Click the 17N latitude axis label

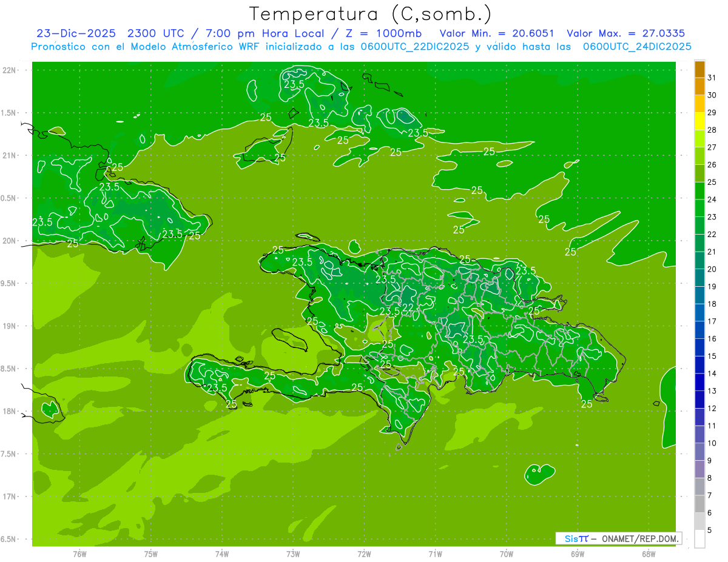pyautogui.click(x=10, y=497)
